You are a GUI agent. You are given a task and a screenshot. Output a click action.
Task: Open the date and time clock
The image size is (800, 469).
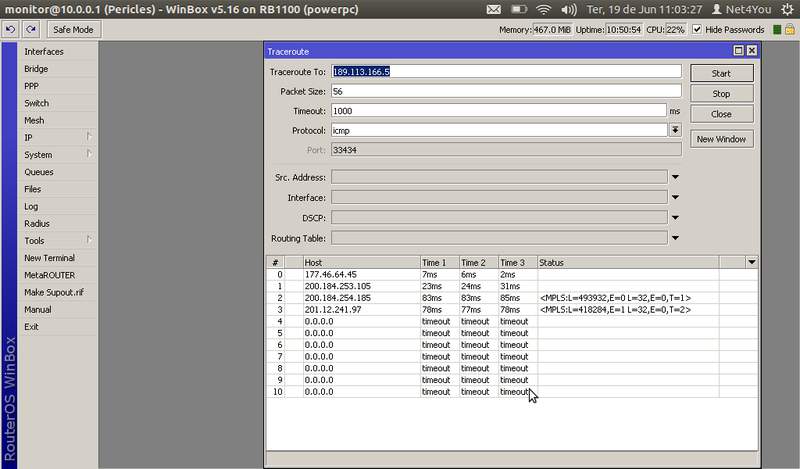pos(644,9)
